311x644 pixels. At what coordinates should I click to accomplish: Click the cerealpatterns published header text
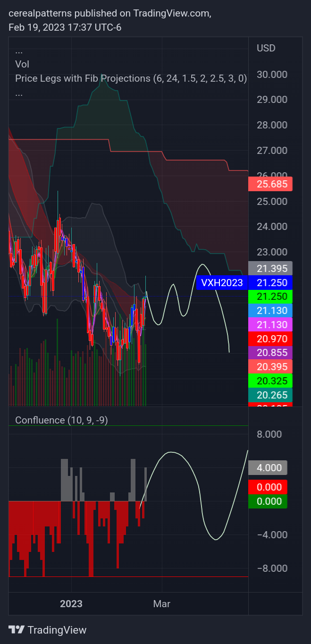(110, 14)
